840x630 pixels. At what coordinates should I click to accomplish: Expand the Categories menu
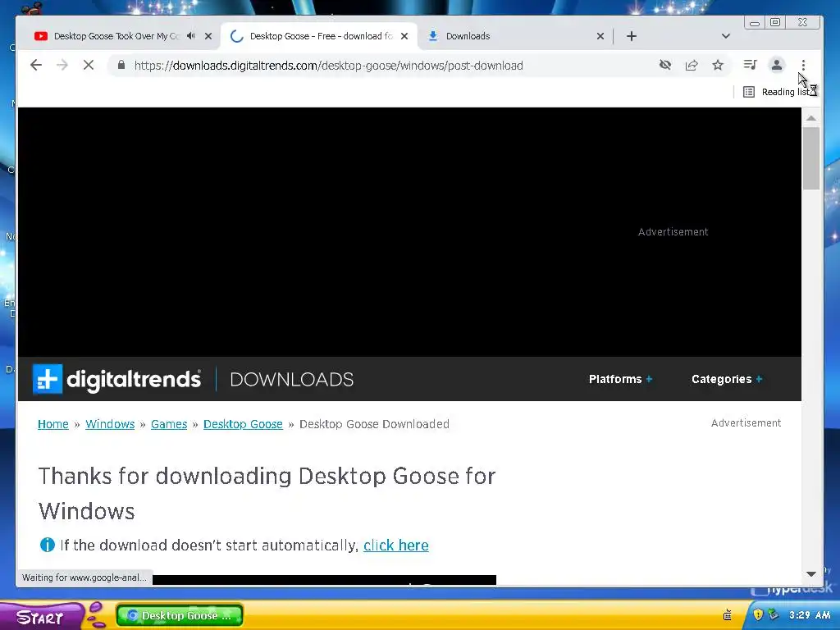pyautogui.click(x=727, y=379)
